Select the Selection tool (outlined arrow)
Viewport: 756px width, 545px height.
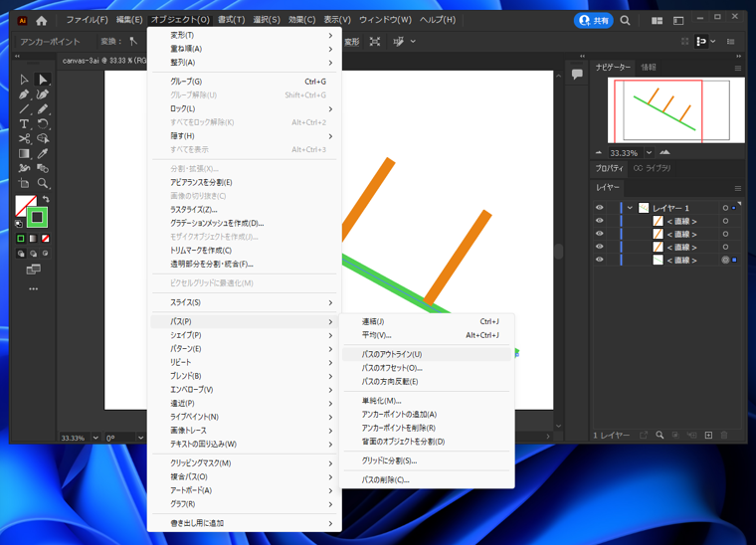pyautogui.click(x=24, y=79)
